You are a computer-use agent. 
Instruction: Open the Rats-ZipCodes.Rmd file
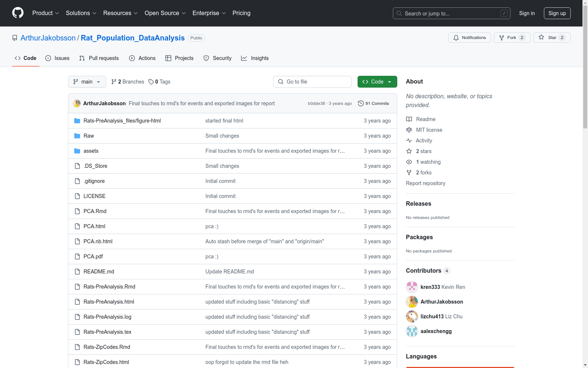(x=107, y=347)
